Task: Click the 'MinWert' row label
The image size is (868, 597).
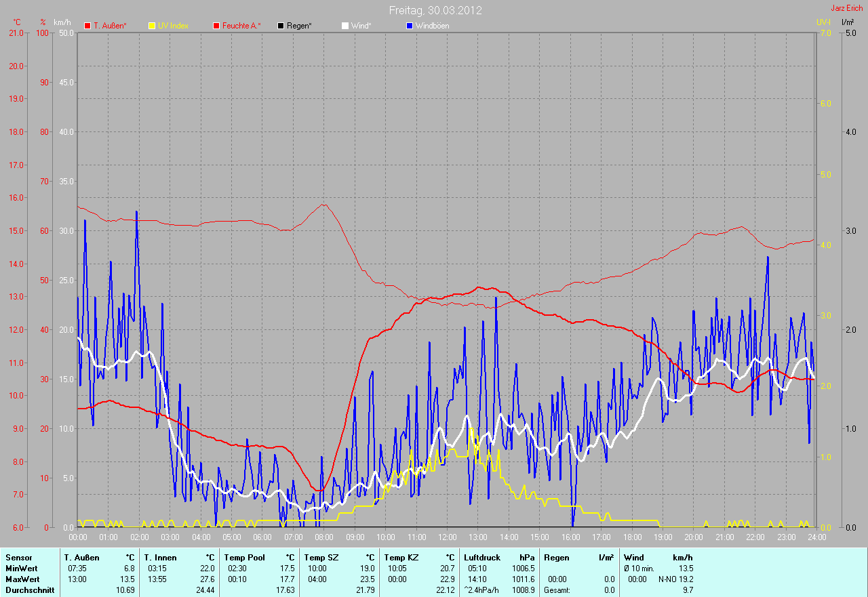Action: (22, 569)
